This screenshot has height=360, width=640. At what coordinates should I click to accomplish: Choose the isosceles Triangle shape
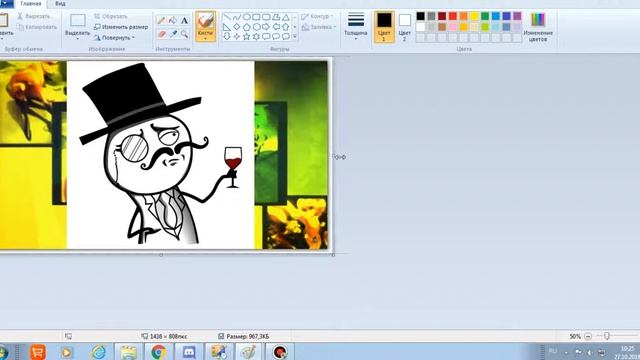click(286, 17)
